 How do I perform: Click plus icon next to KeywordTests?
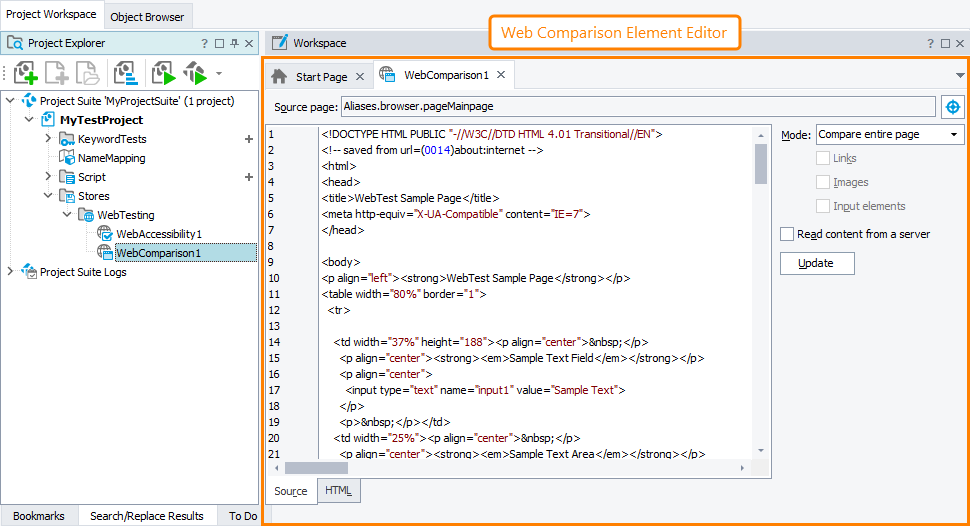tap(249, 139)
